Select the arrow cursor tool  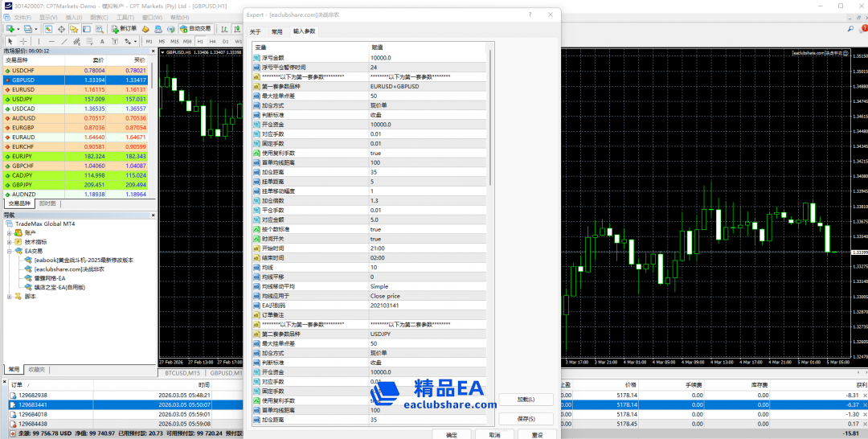(x=9, y=41)
